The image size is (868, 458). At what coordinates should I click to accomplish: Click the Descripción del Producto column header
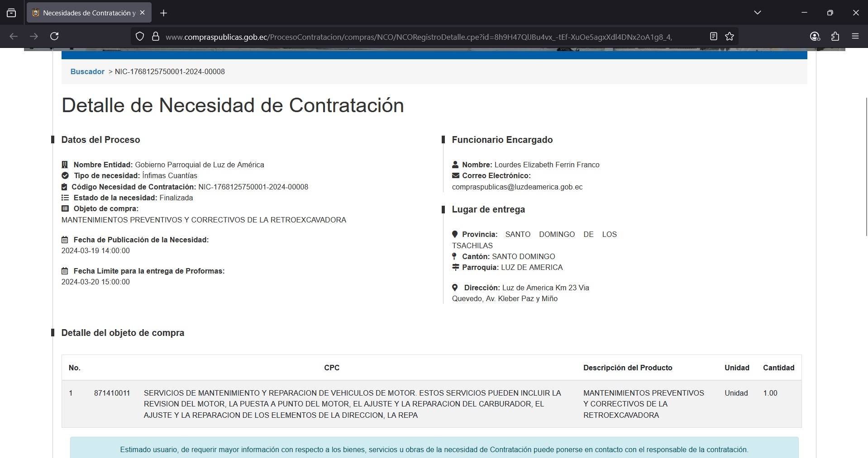628,368
